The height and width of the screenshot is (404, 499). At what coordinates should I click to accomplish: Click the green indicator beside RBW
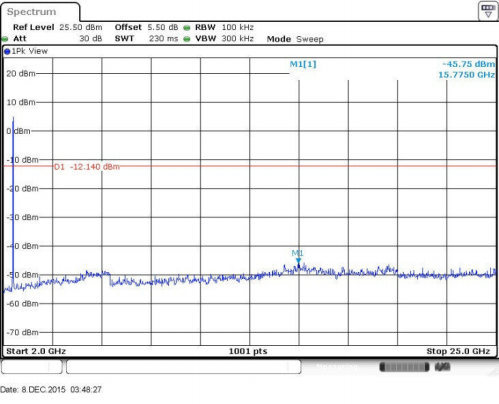187,28
